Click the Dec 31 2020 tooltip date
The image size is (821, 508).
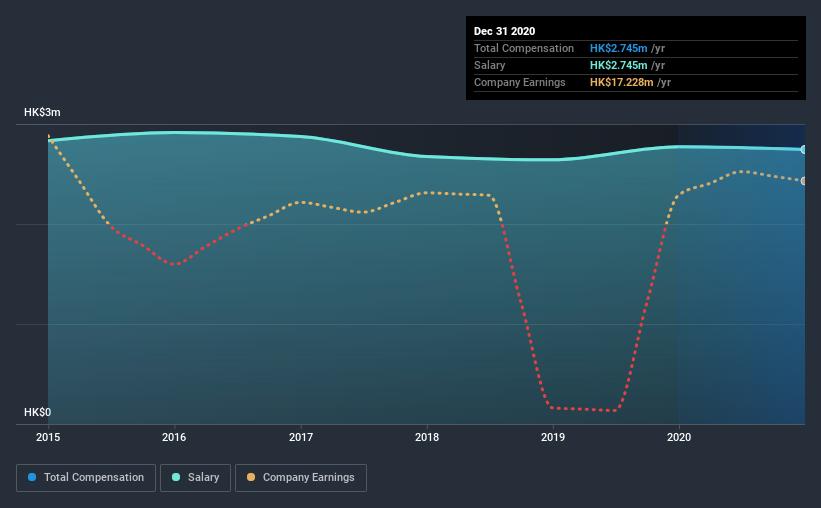click(504, 31)
